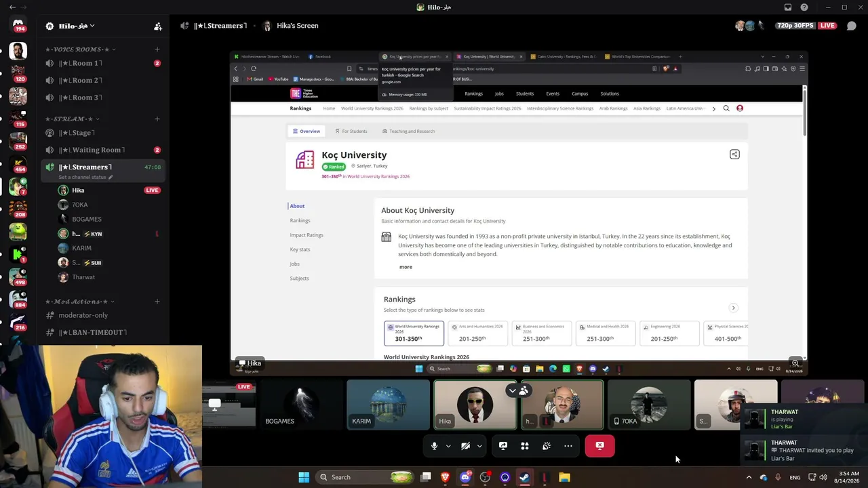The height and width of the screenshot is (488, 868).
Task: Switch to Teaching and Research tab
Action: 408,131
